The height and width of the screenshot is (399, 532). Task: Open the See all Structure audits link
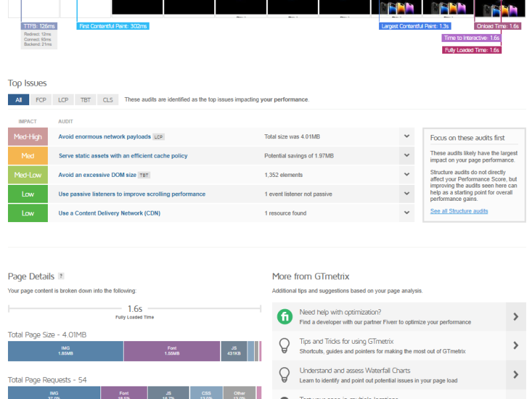click(x=459, y=211)
